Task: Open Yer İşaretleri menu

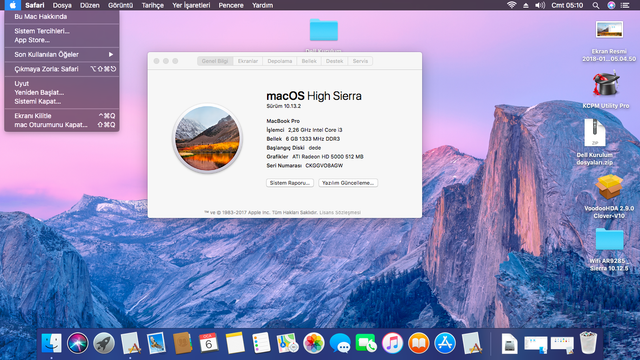Action: coord(191,5)
